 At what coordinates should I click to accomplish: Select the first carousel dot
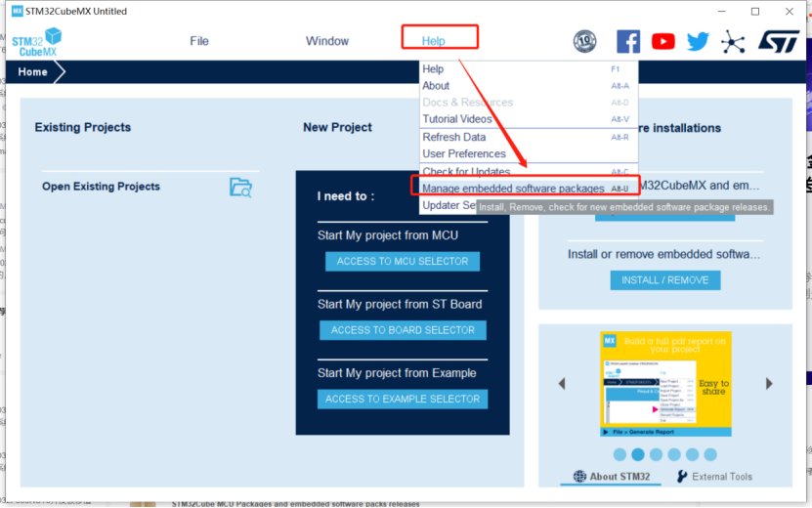(620, 454)
